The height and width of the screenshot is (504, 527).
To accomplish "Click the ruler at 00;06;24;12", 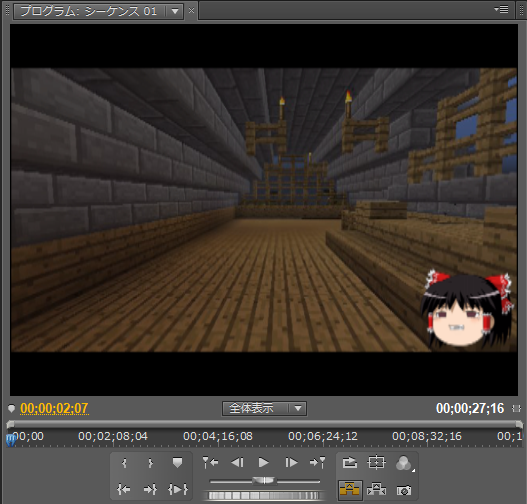I will (323, 436).
